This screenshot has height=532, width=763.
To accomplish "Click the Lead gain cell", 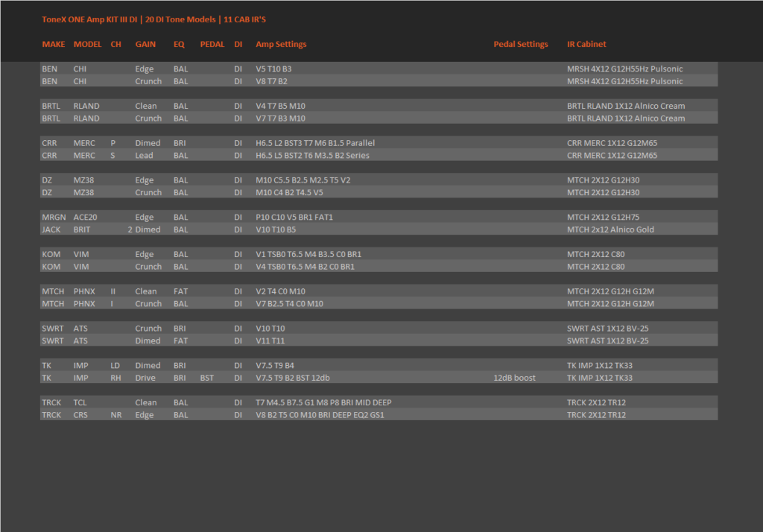I will [x=144, y=156].
